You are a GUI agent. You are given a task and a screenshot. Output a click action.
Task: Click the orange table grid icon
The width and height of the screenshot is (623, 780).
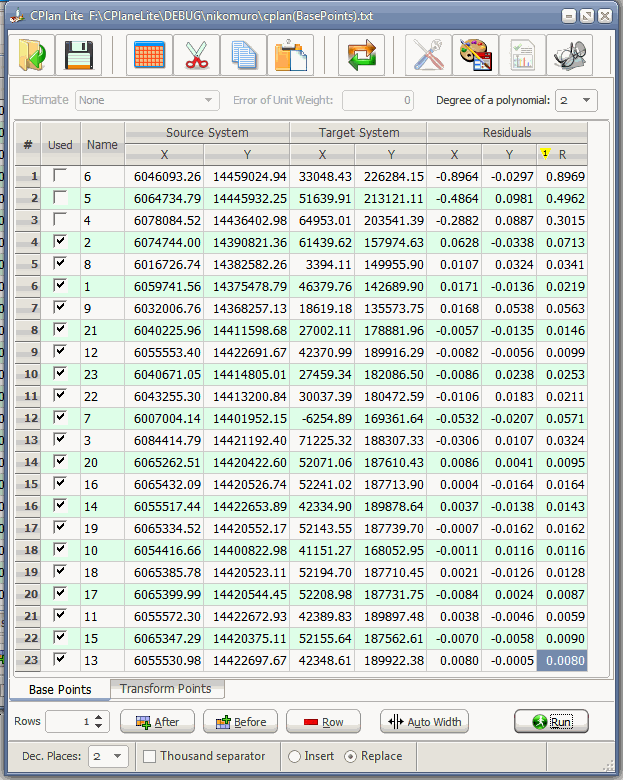coord(150,56)
